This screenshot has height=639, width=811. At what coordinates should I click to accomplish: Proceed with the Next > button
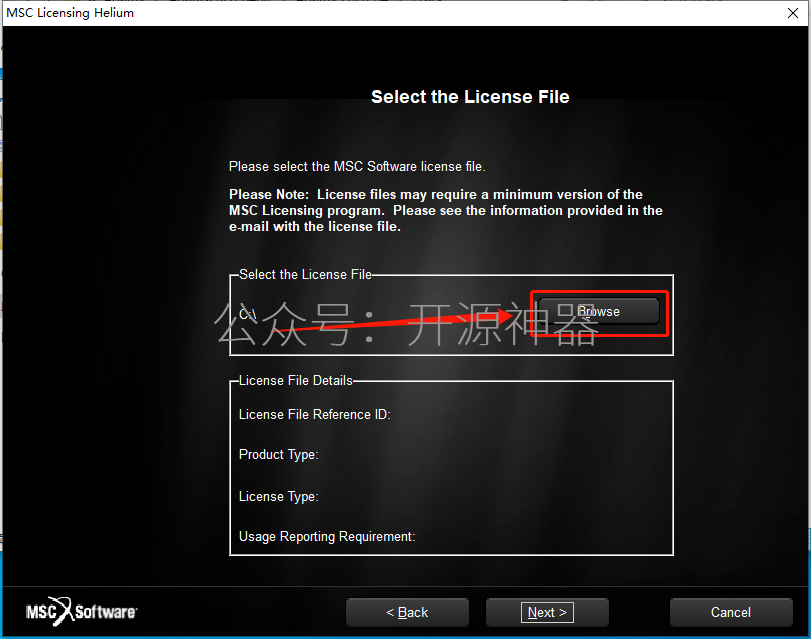(547, 613)
